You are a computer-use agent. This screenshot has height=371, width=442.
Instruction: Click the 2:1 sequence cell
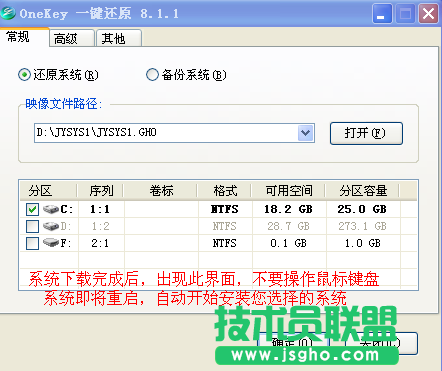(100, 243)
